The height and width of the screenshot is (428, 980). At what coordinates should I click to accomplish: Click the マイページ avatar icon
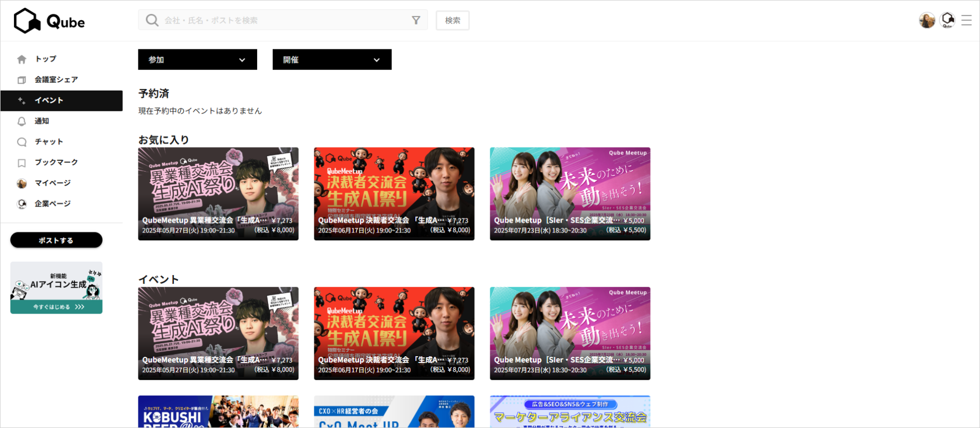point(22,184)
